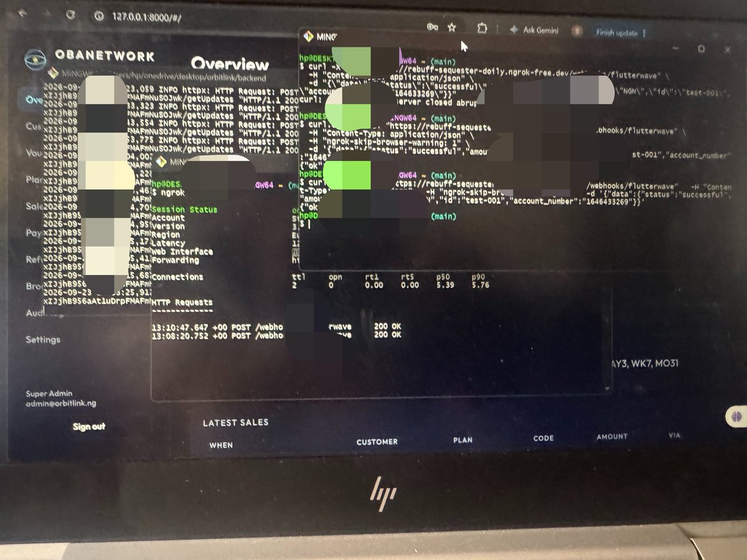Image resolution: width=747 pixels, height=560 pixels.
Task: Go back using browser back arrow
Action: point(23,12)
